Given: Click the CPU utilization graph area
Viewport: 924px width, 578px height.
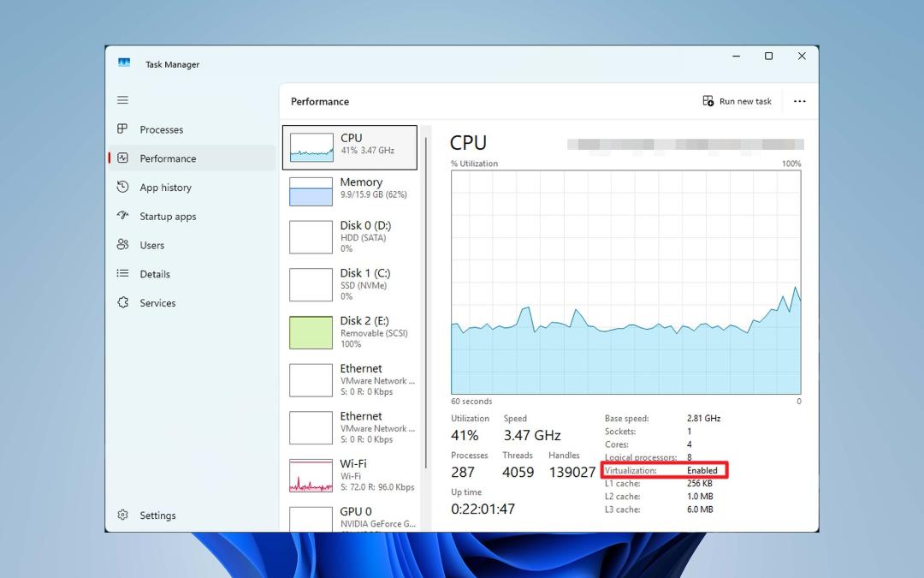Looking at the screenshot, I should (x=625, y=283).
